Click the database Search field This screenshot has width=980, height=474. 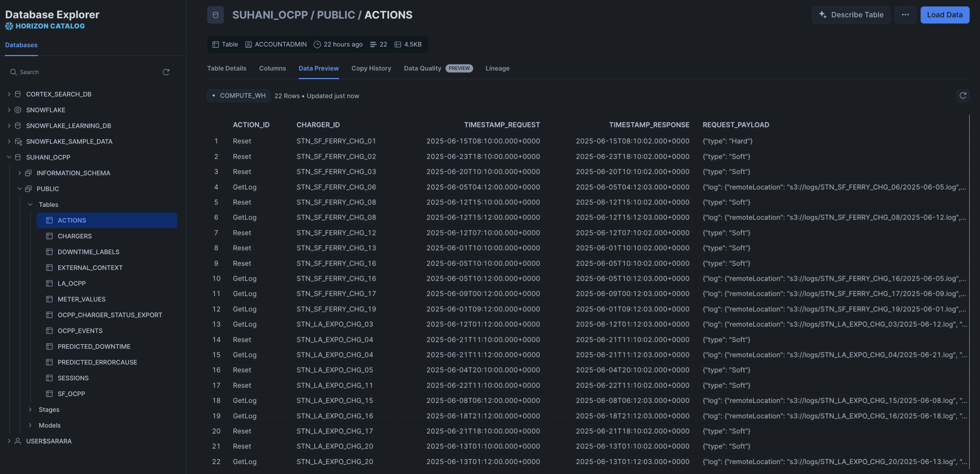click(84, 72)
